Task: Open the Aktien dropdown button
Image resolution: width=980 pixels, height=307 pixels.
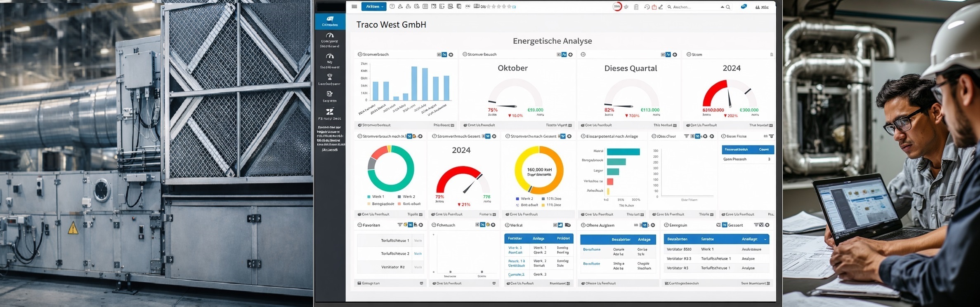Action: (374, 7)
